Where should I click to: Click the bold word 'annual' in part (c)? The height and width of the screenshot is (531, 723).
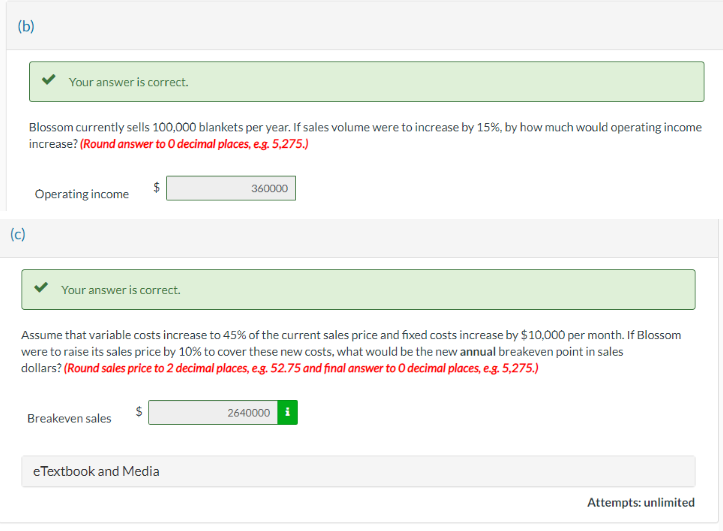[x=477, y=352]
